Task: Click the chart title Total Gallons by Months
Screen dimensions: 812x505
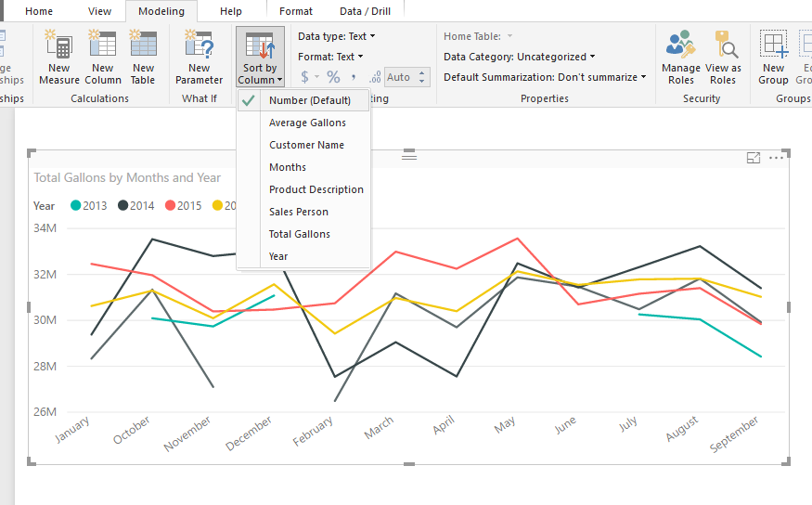Action: (x=127, y=177)
